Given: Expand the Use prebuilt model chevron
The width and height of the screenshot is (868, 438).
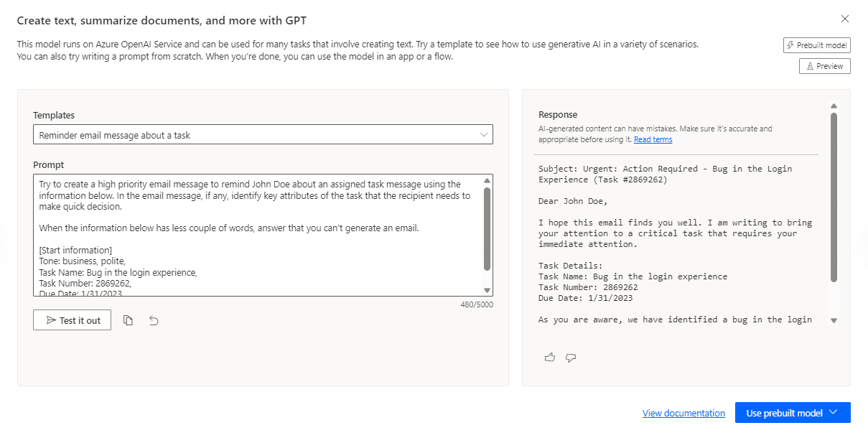Looking at the screenshot, I should (x=834, y=413).
